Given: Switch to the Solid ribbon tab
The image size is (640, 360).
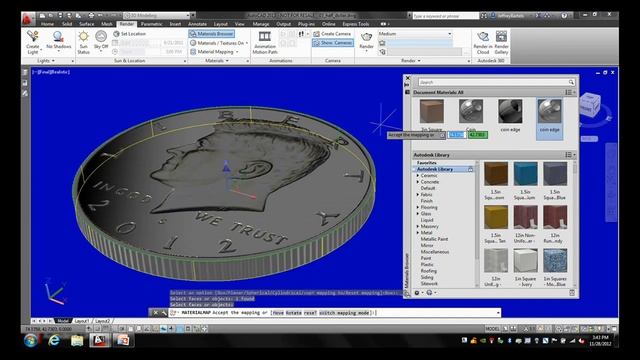Looking at the screenshot, I should pos(67,24).
